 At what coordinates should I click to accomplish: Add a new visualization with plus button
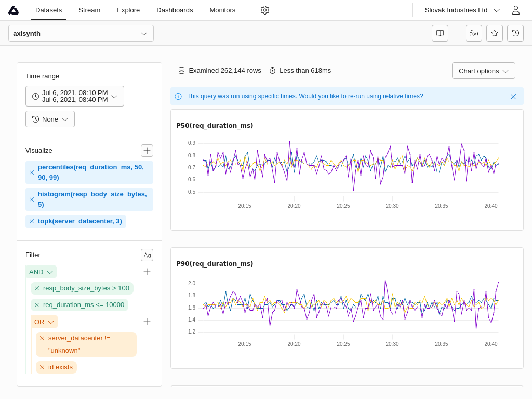[x=147, y=151]
